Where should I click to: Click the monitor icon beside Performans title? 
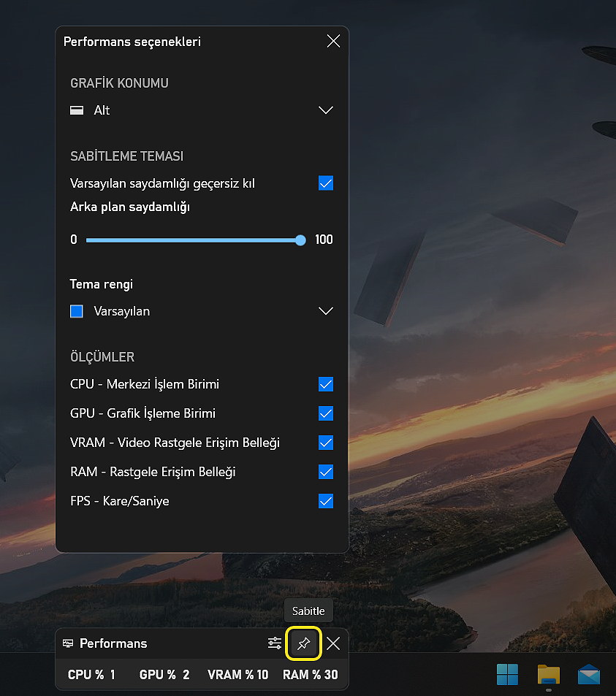click(68, 643)
